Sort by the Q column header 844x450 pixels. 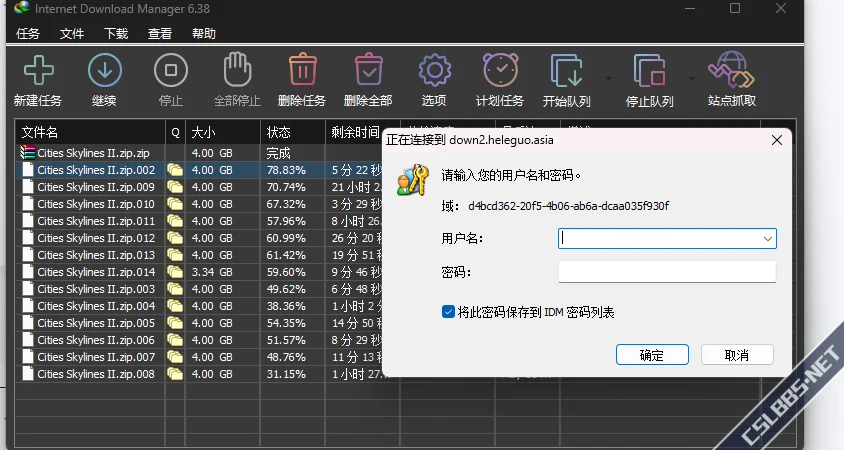click(175, 132)
